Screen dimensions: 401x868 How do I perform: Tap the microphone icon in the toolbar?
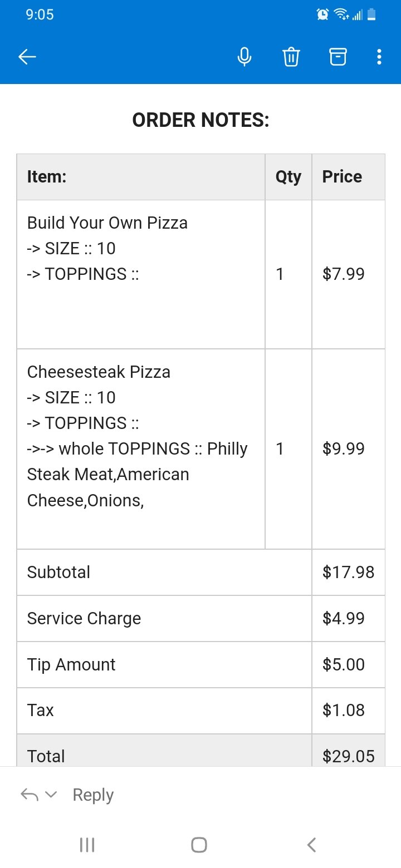pyautogui.click(x=244, y=56)
